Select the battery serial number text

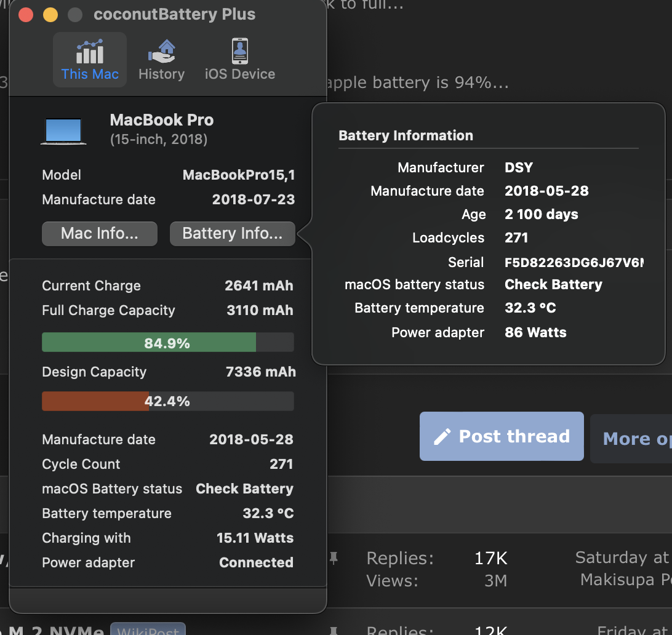coord(574,262)
